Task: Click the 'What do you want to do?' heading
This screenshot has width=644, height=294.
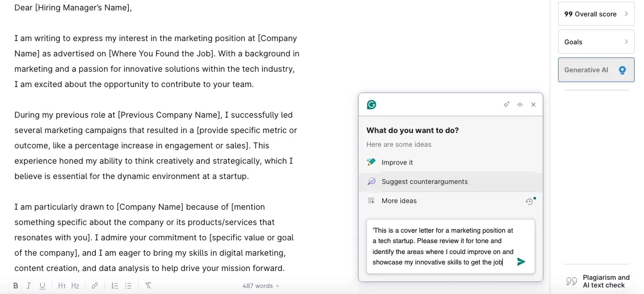Action: pyautogui.click(x=412, y=130)
